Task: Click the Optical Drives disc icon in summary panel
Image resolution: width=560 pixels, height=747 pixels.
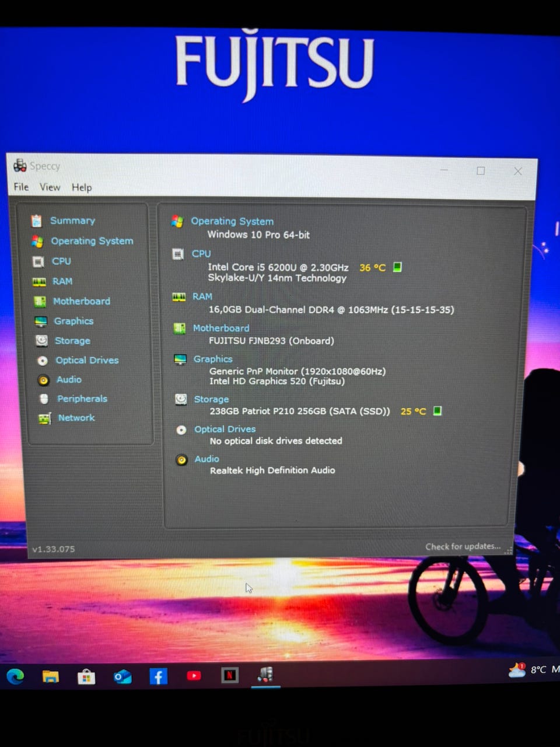Action: click(x=181, y=430)
